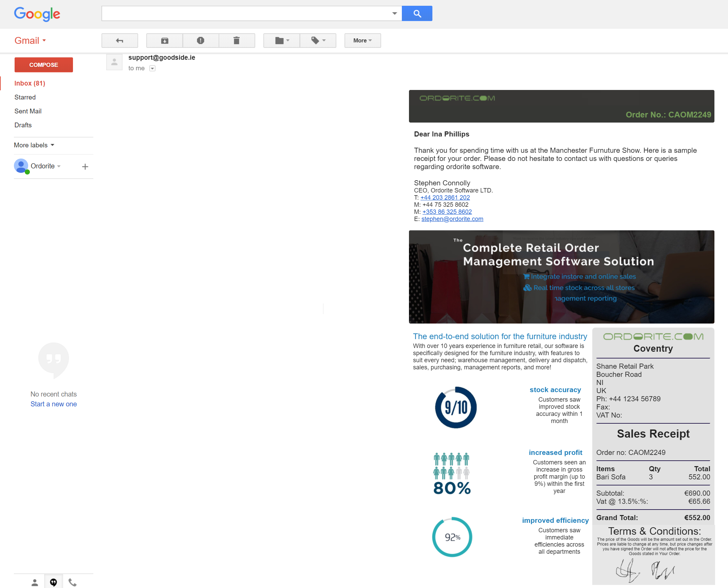Go to Inbox (81)
728x588 pixels.
[x=30, y=84]
